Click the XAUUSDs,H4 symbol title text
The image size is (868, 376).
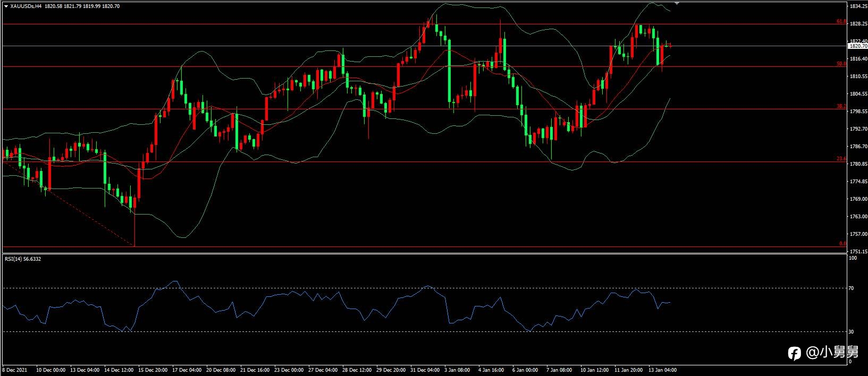26,6
